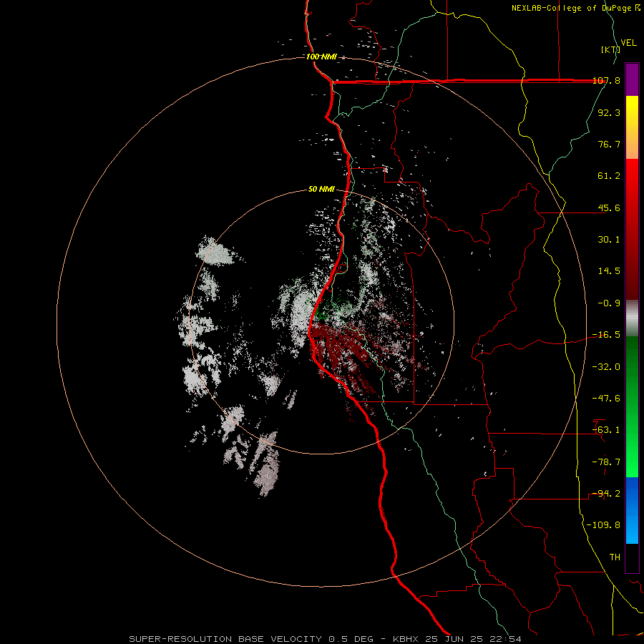This screenshot has width=644, height=644.
Task: Click the VEL legend title
Action: point(628,42)
